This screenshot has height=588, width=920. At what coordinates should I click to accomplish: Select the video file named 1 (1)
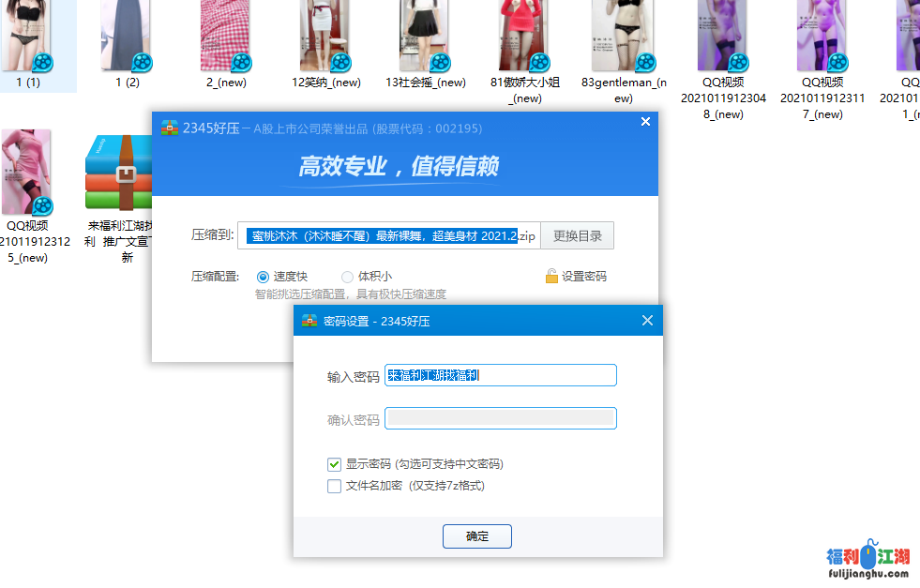pyautogui.click(x=28, y=36)
